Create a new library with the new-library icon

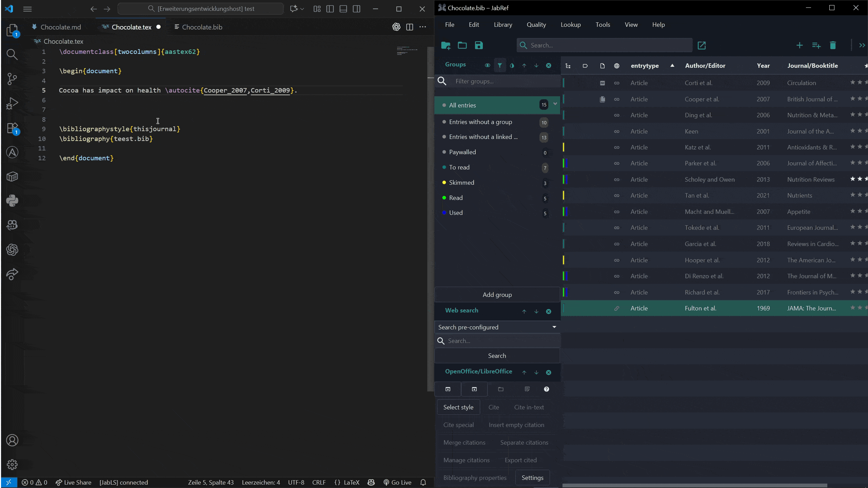[x=445, y=45]
